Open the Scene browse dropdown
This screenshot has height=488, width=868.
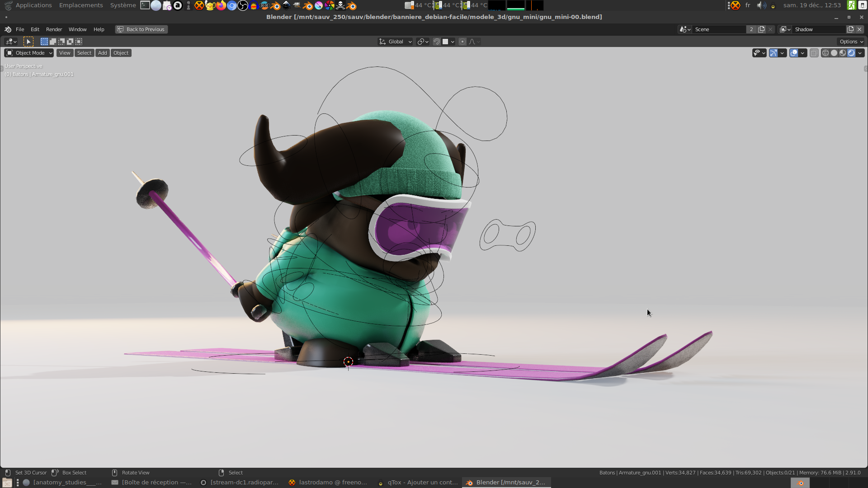(x=685, y=29)
